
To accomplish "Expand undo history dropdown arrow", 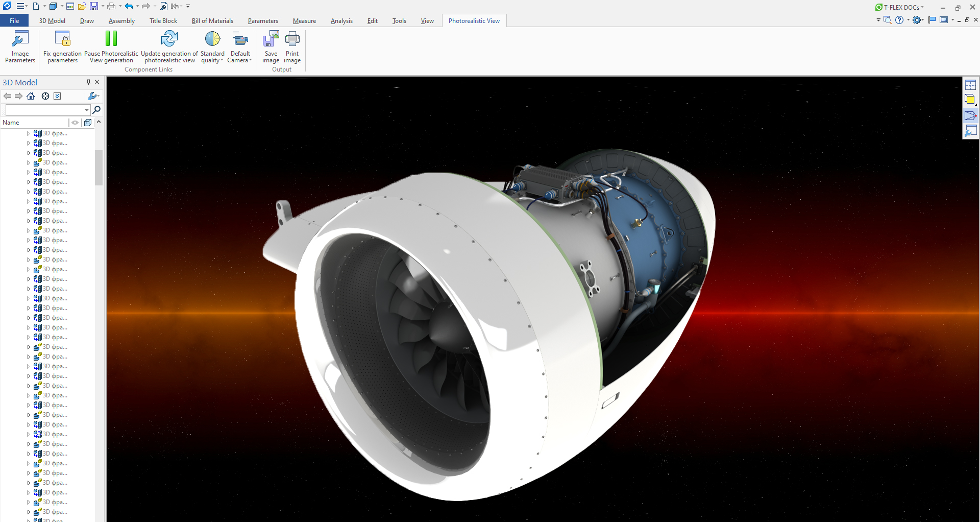I will coord(138,6).
